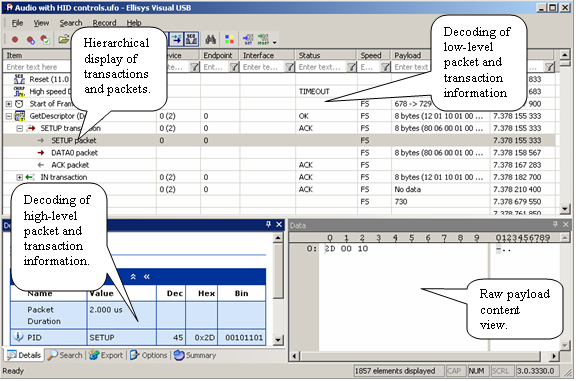Viewport: 576px width, 381px height.
Task: Open the Help menu
Action: (134, 23)
